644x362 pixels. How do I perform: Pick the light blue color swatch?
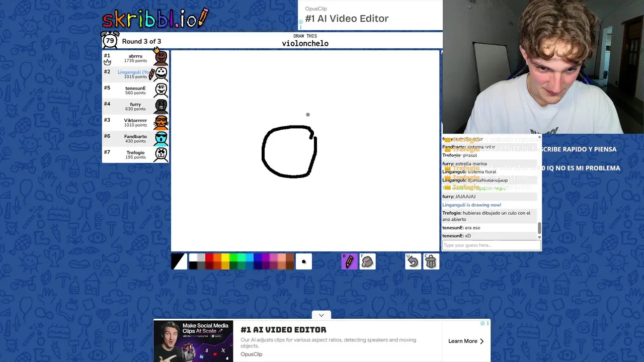pos(250,257)
